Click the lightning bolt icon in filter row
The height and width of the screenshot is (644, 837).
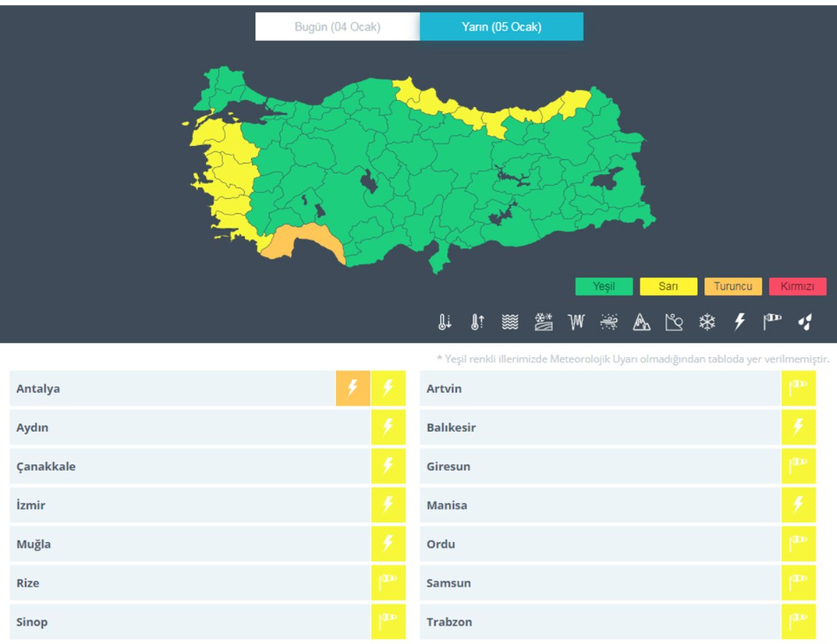point(740,322)
